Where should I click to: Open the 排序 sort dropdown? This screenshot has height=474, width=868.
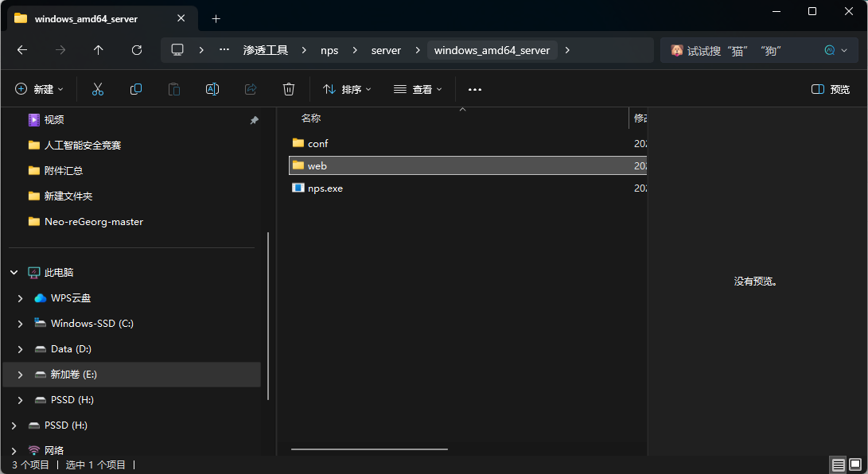coord(347,89)
